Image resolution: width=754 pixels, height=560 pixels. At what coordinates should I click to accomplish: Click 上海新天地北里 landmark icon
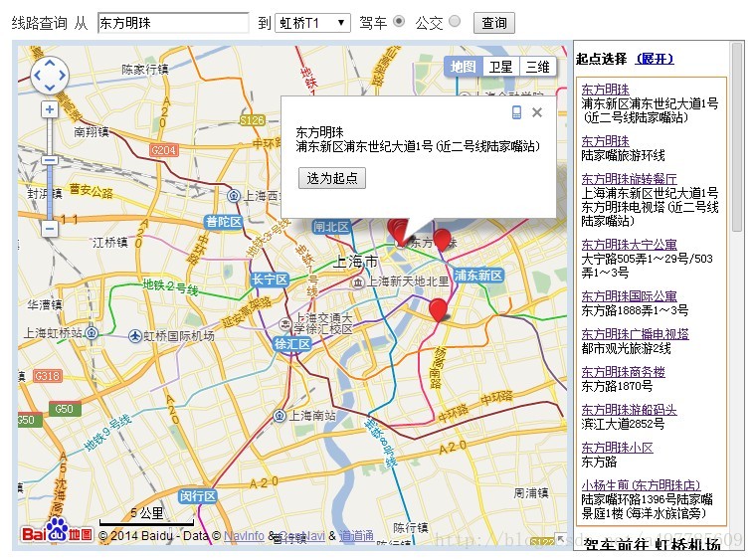(x=357, y=282)
